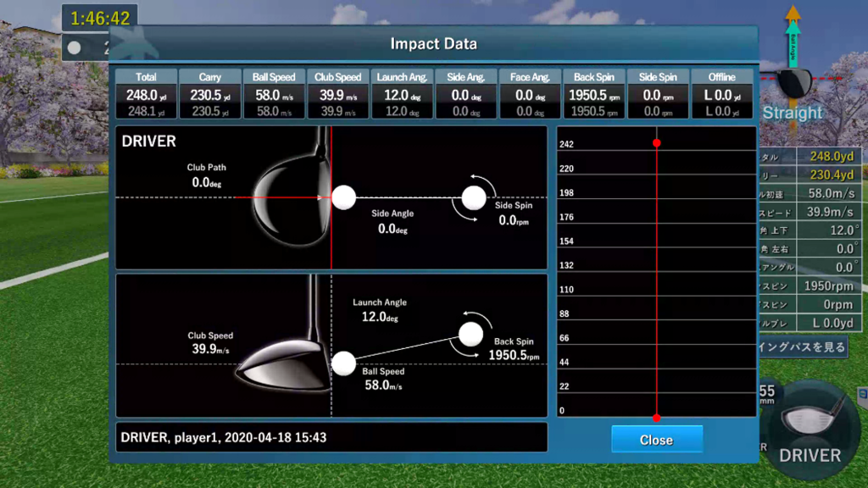Click the 1:46:42 elapsed timer
The image size is (868, 488).
(100, 18)
